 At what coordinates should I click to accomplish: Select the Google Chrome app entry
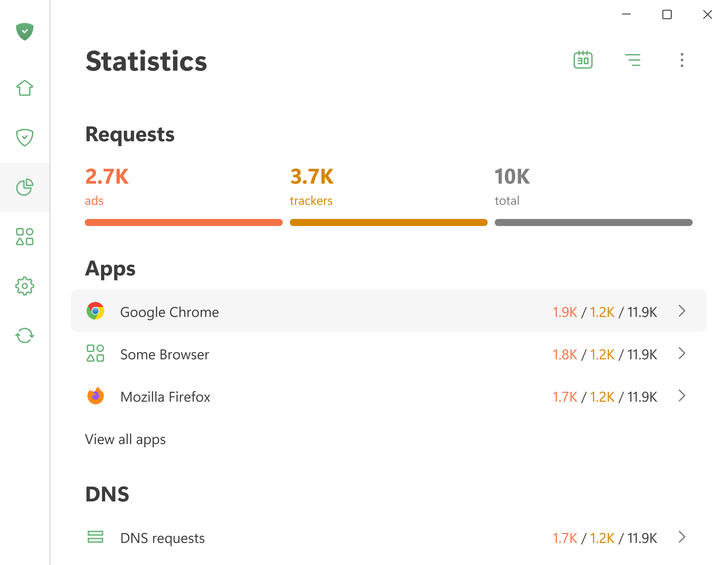click(x=169, y=312)
